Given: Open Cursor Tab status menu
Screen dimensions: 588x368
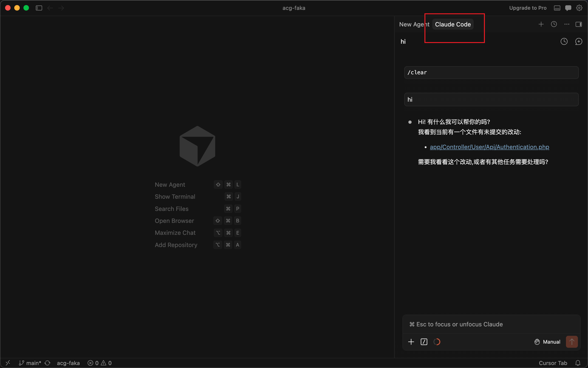Looking at the screenshot, I should click(x=553, y=363).
